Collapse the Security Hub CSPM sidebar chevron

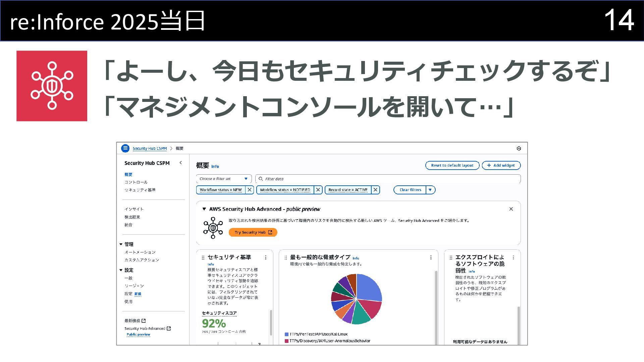coord(180,163)
